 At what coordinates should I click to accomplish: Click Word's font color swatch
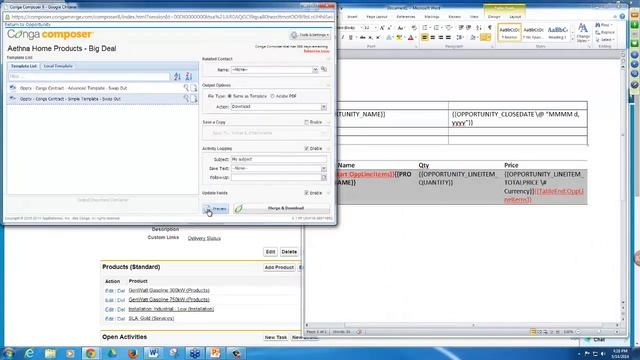[x=411, y=38]
